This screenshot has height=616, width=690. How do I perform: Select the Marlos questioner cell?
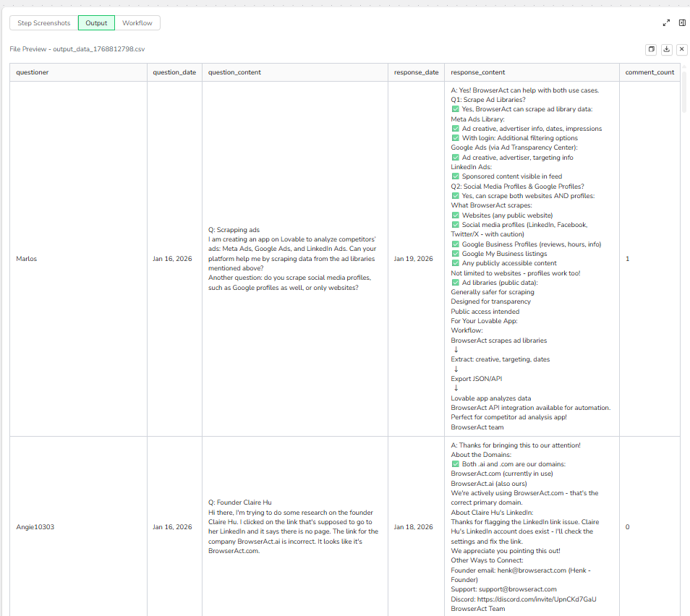click(26, 259)
